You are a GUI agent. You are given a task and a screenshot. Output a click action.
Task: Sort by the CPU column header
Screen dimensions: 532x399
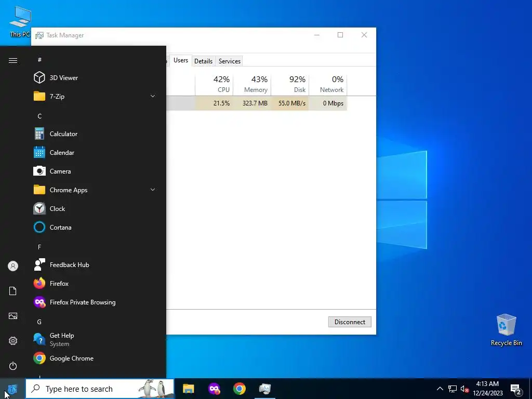(x=214, y=84)
